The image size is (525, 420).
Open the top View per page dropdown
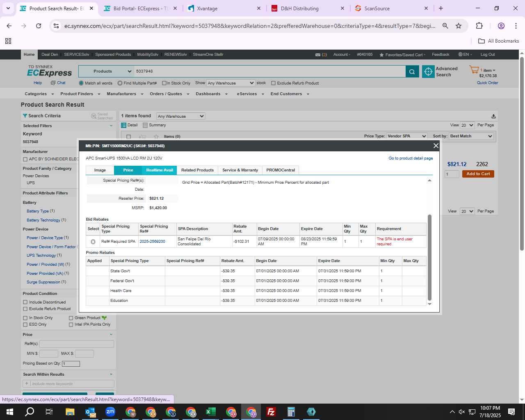pyautogui.click(x=467, y=125)
